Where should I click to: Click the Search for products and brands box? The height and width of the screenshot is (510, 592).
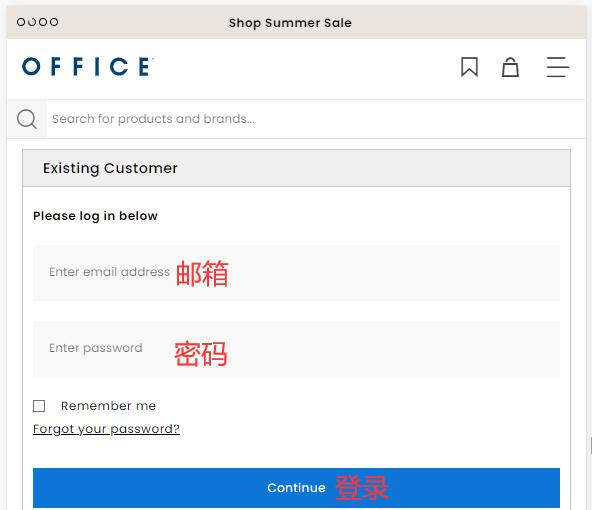point(316,119)
